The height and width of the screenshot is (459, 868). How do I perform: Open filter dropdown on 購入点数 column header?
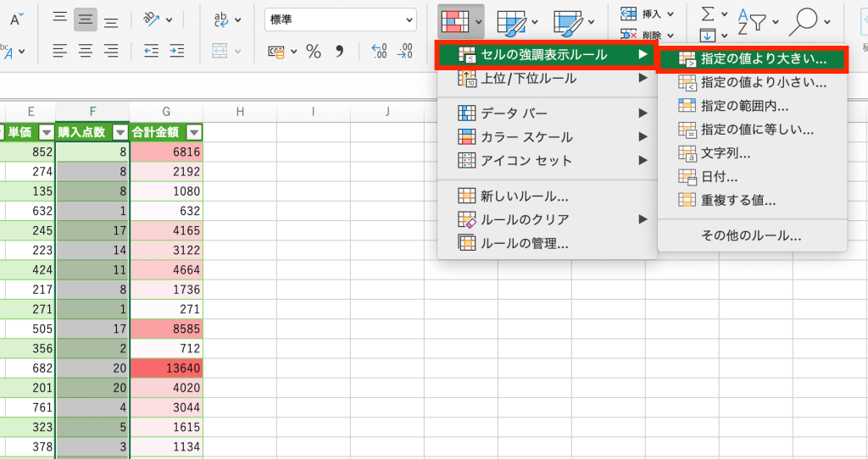tap(120, 132)
